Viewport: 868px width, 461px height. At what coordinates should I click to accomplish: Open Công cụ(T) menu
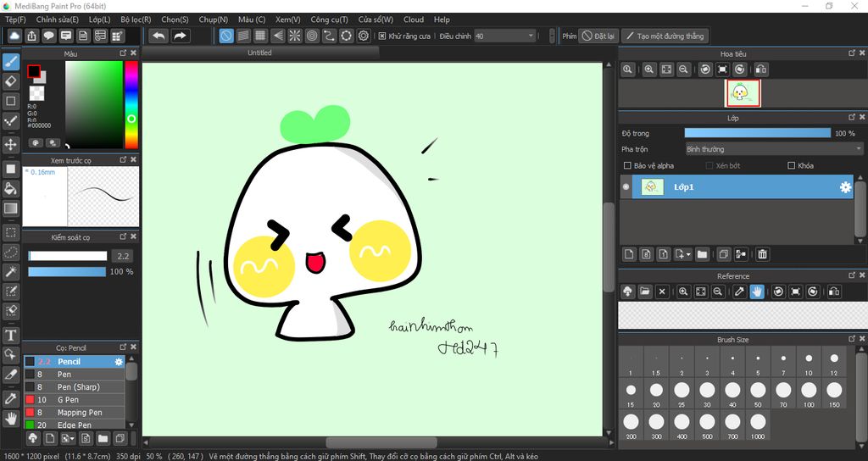point(329,19)
